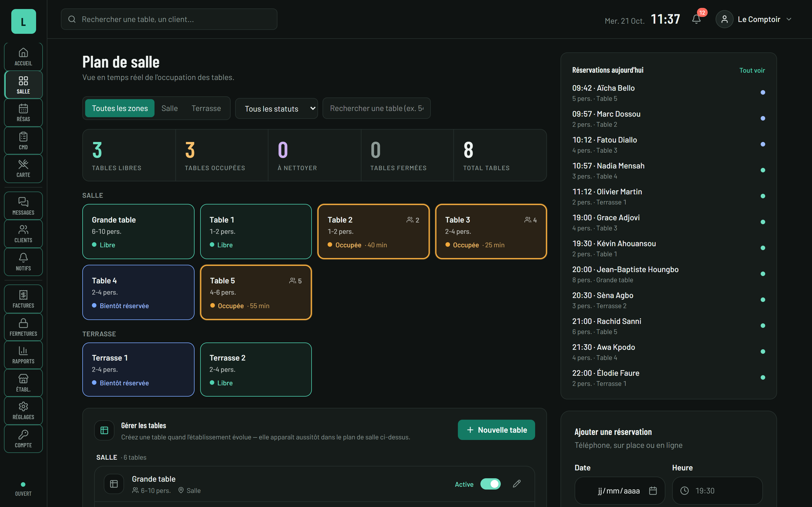This screenshot has height=507, width=812.
Task: Open the Établ. storefront icon
Action: tap(23, 379)
